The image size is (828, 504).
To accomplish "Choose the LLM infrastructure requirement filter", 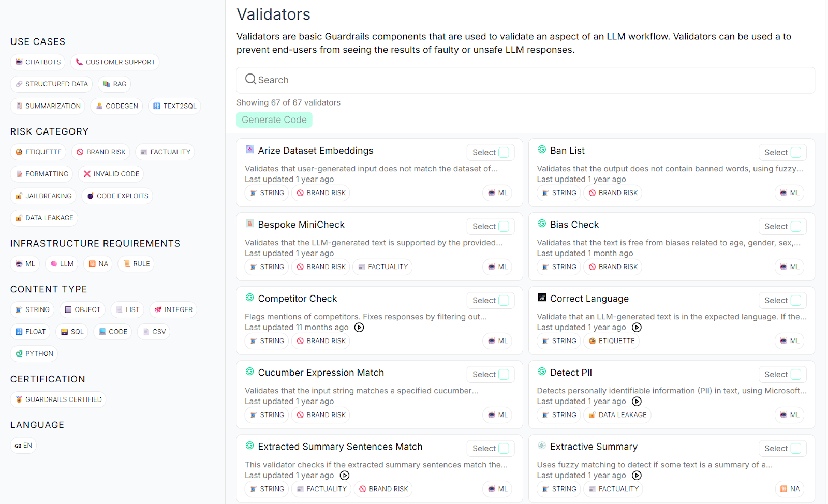I will tap(62, 264).
